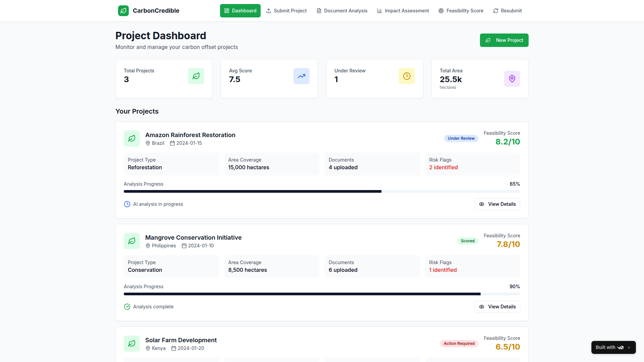Click the location pin beside Philippines
The width and height of the screenshot is (644, 362).
coord(148,246)
